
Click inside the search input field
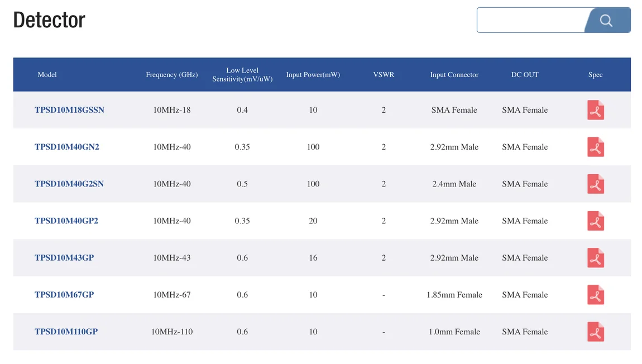(x=530, y=21)
